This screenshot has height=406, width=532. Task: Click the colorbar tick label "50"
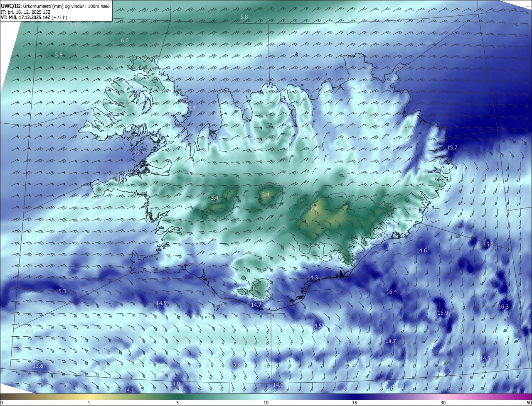click(529, 403)
